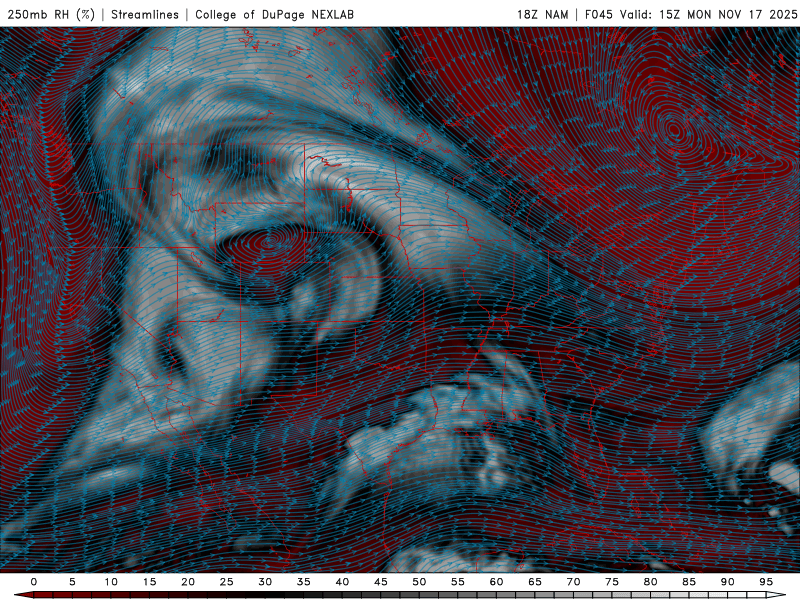This screenshot has height=600, width=800.
Task: Click the "75" colorbar label
Action: 612,582
